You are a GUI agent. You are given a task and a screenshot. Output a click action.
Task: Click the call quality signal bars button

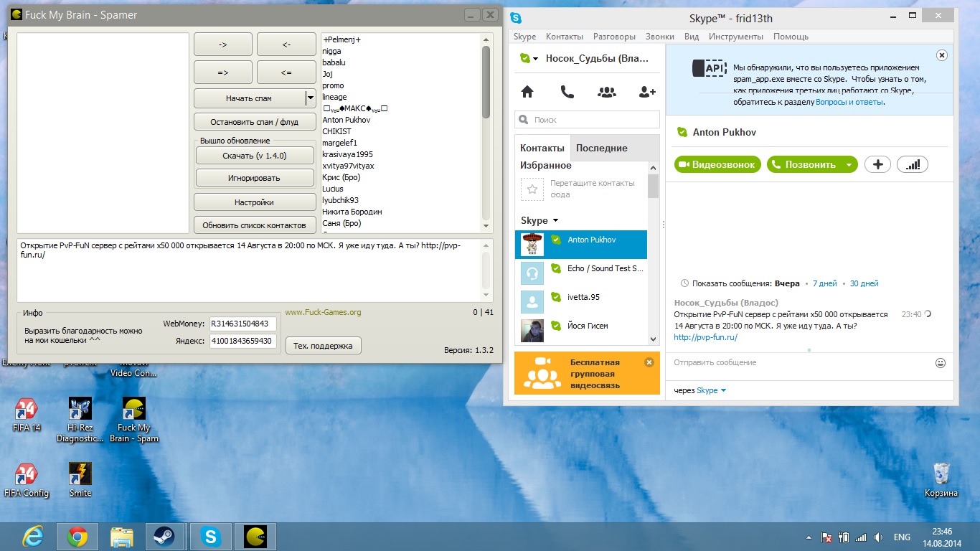pyautogui.click(x=913, y=164)
